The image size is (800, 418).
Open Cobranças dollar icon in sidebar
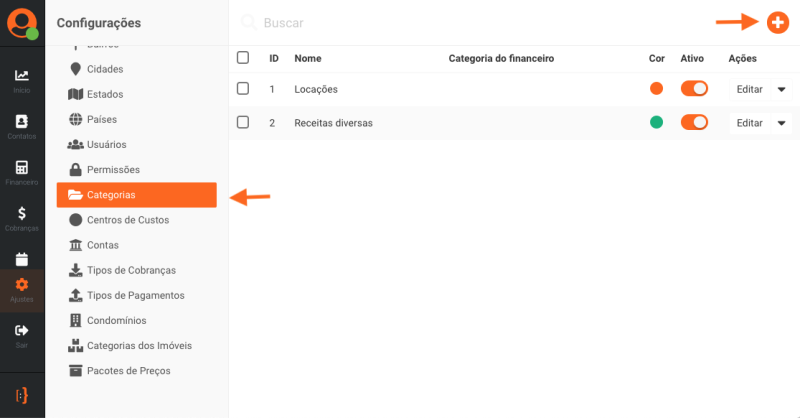pyautogui.click(x=22, y=218)
